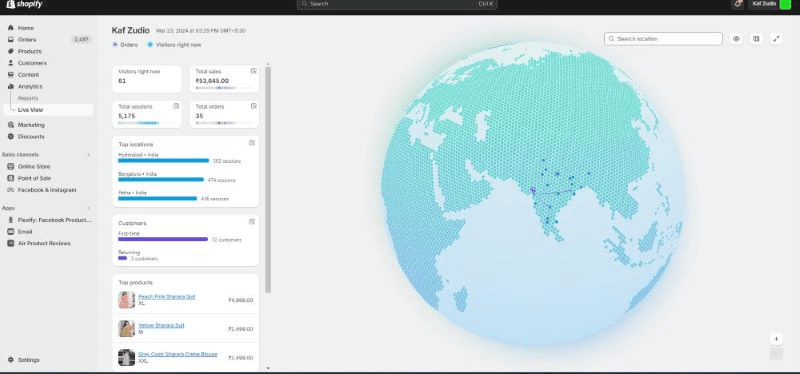Enter fullscreen with the expand arrows icon
Image resolution: width=800 pixels, height=374 pixels.
point(777,39)
